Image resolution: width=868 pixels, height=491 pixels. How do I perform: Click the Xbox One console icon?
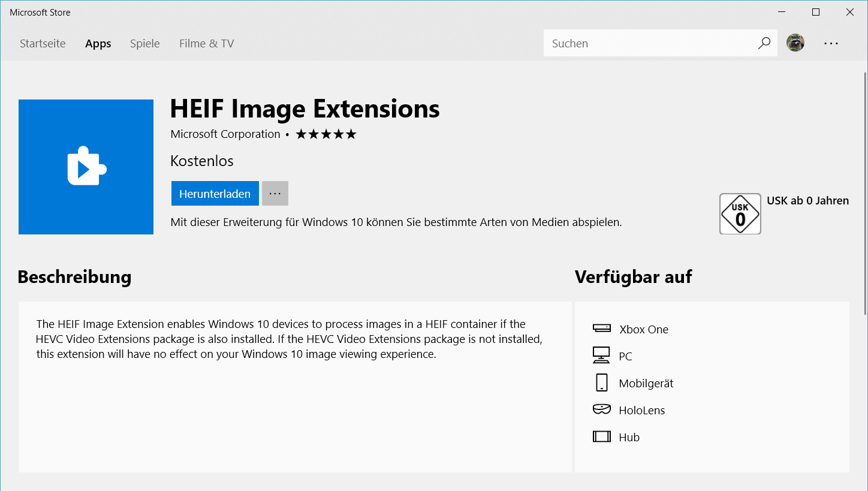point(601,328)
